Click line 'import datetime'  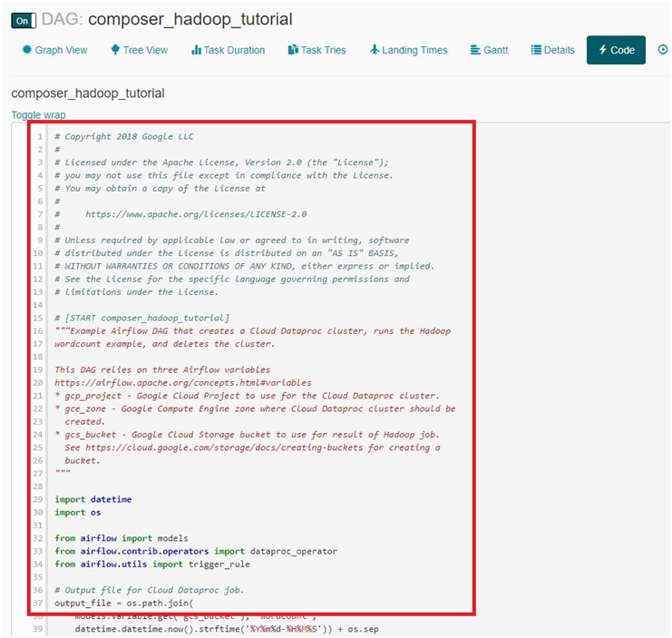(93, 499)
